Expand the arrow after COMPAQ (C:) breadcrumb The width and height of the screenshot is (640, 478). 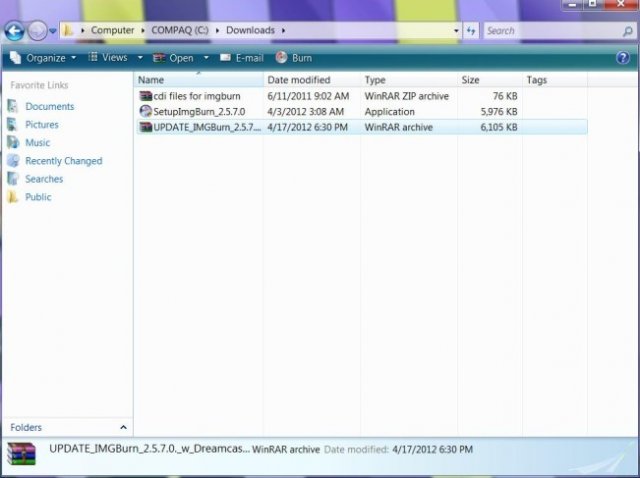(x=218, y=31)
